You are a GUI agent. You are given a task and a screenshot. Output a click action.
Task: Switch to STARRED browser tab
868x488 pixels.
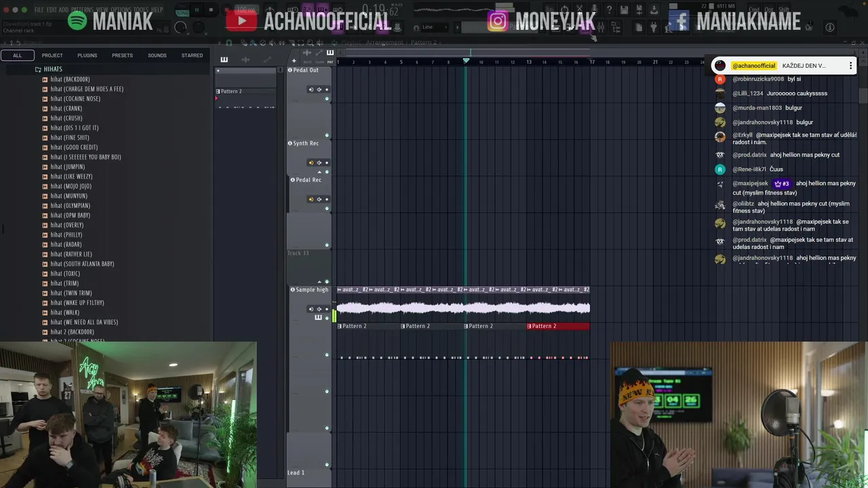pyautogui.click(x=192, y=56)
